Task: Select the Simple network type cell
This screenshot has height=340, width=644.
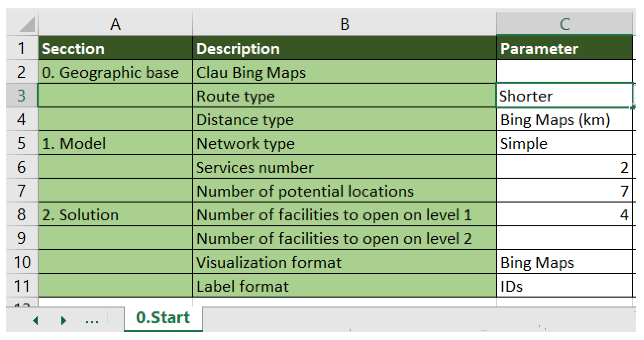Action: [x=564, y=143]
